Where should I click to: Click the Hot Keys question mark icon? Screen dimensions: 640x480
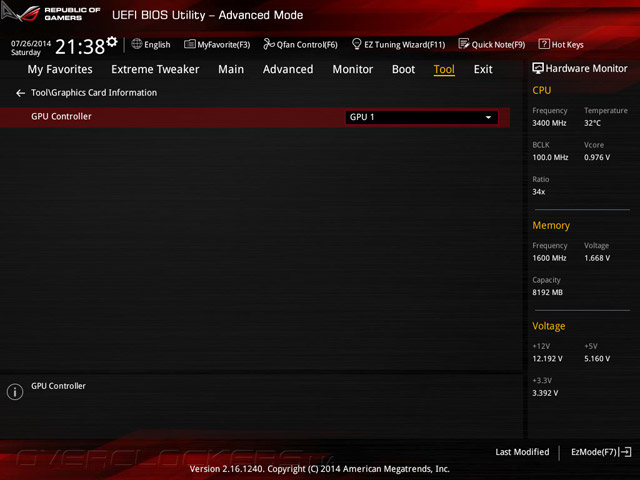pos(544,44)
